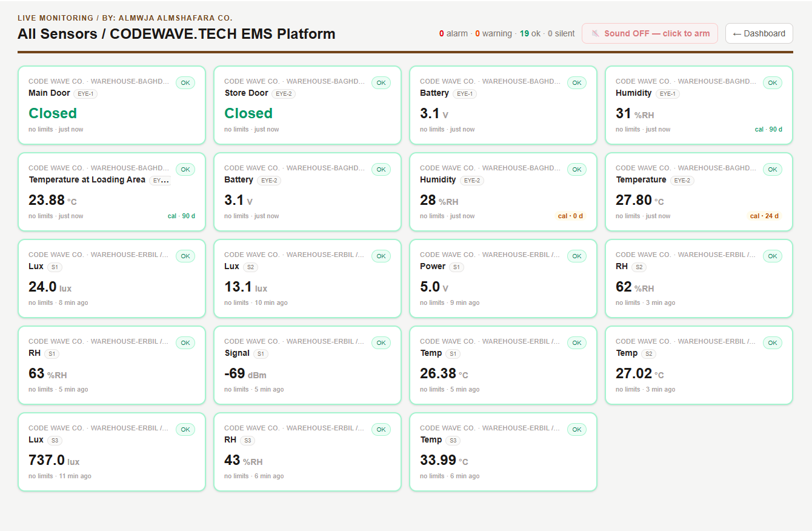Click the 28 %RH humidity reading
This screenshot has height=531, width=812.
point(439,201)
